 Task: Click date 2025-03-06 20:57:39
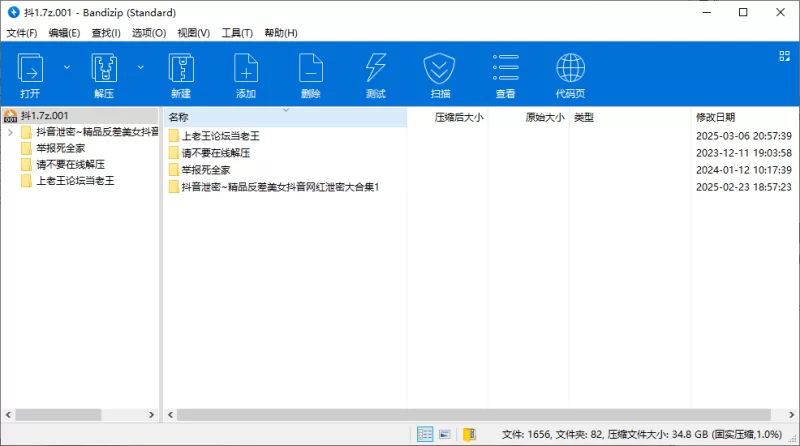[743, 136]
